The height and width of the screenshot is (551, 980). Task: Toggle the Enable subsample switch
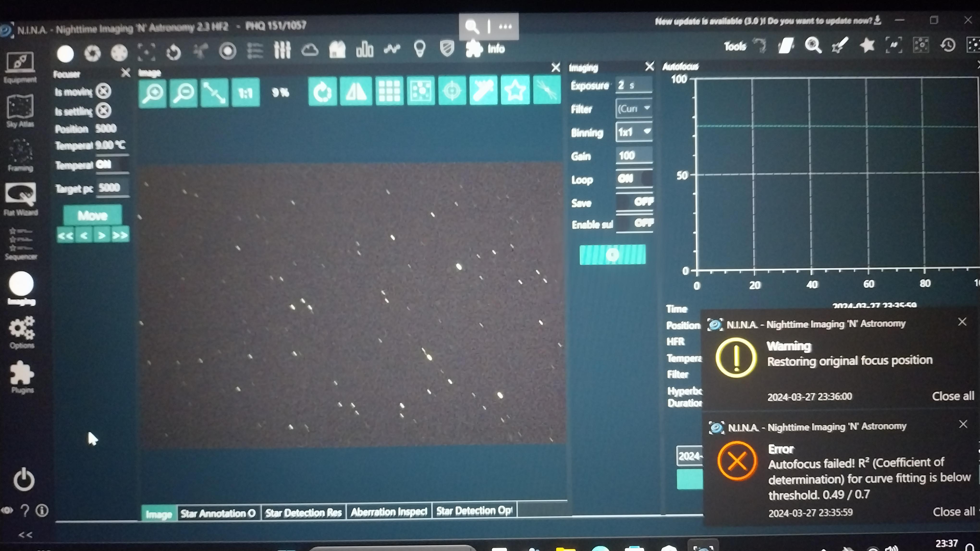(634, 223)
